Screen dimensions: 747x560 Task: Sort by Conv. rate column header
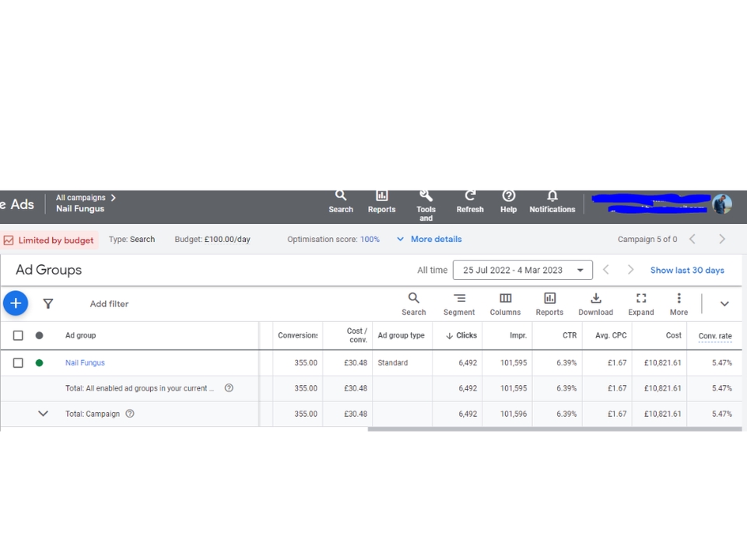[715, 336]
